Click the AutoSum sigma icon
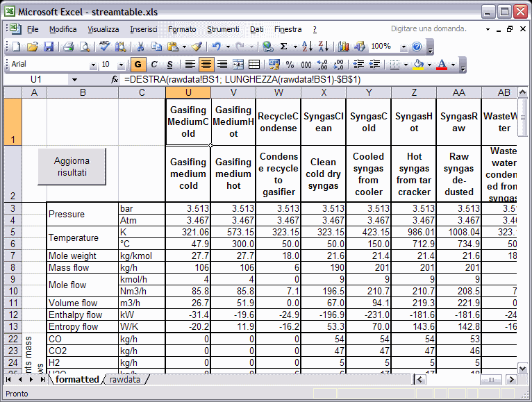Screen dimensions: 532x402 [283, 47]
